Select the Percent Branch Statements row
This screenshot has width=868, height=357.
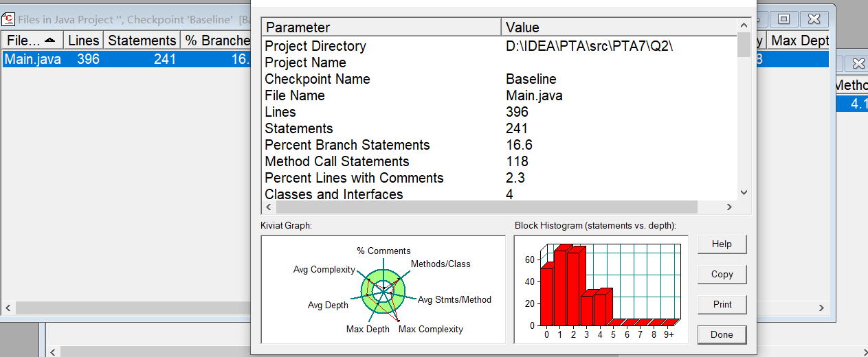click(499, 145)
